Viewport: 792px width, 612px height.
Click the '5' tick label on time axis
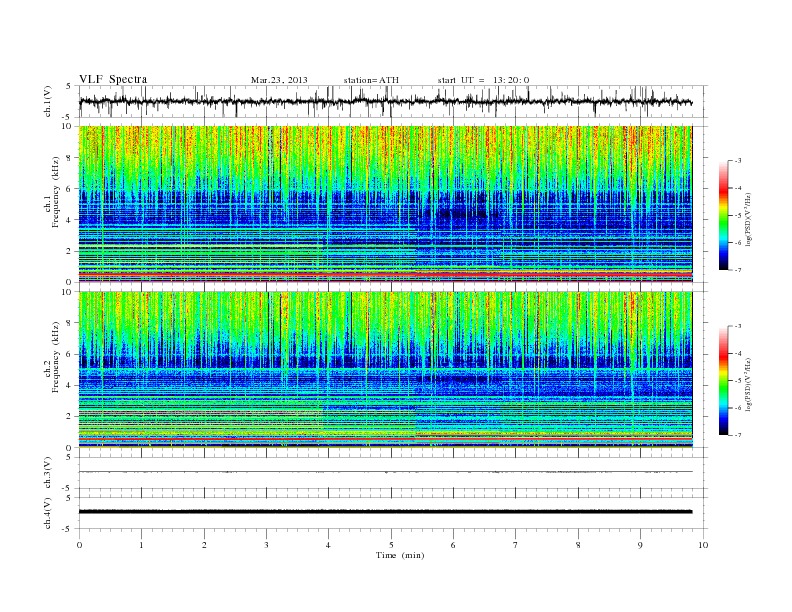click(391, 545)
